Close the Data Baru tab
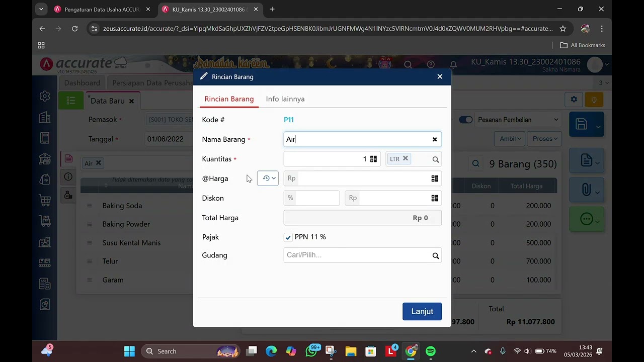This screenshot has height=362, width=644. click(131, 101)
